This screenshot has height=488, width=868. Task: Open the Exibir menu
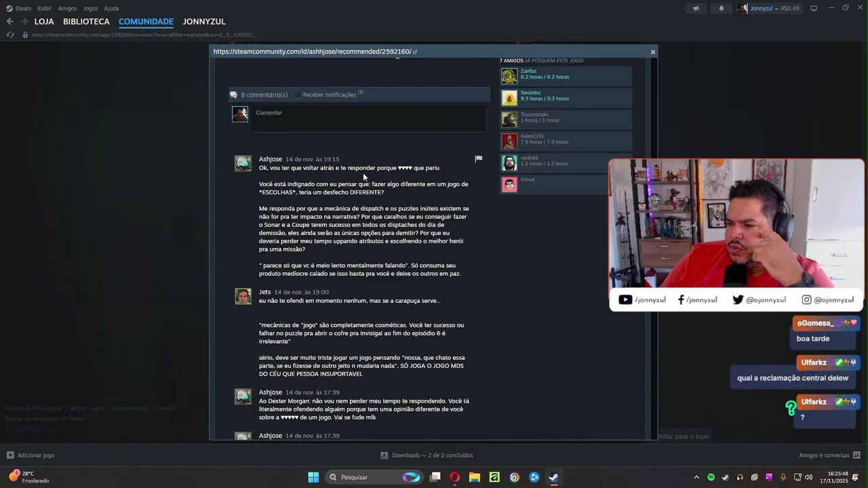(45, 8)
